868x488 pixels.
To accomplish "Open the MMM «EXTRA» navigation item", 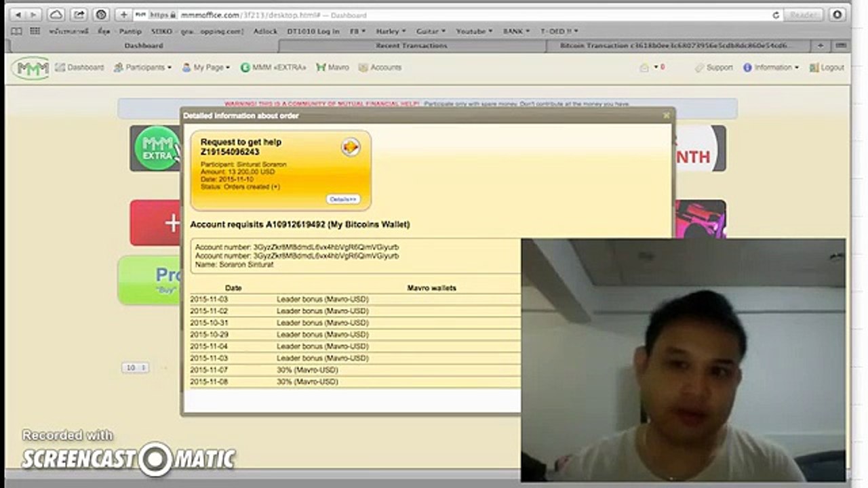I will pos(273,68).
